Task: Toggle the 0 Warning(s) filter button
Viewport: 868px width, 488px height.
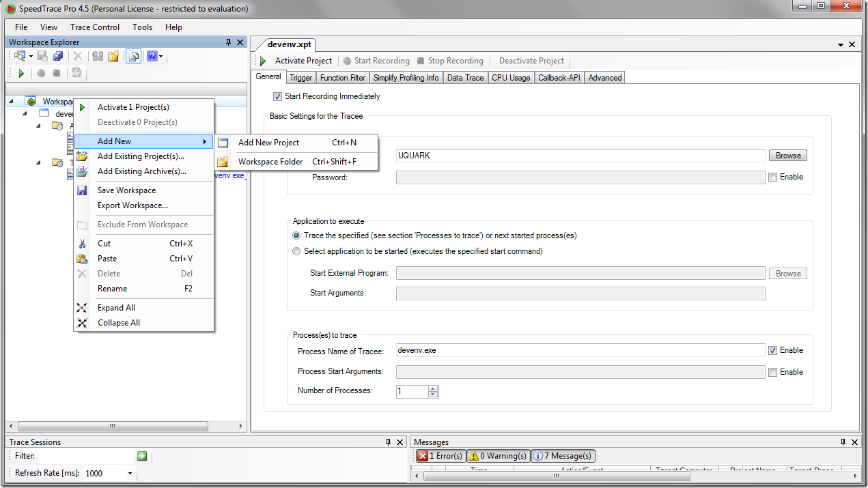Action: coord(498,455)
